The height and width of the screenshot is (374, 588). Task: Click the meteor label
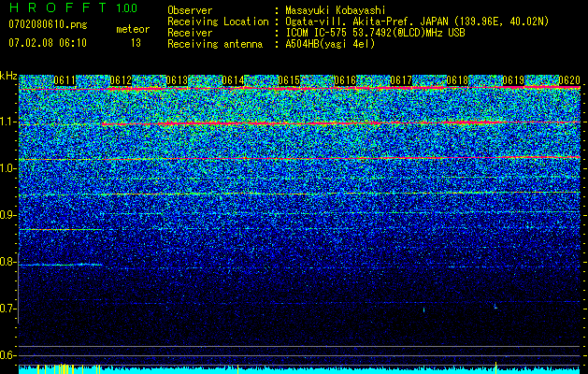[x=133, y=29]
